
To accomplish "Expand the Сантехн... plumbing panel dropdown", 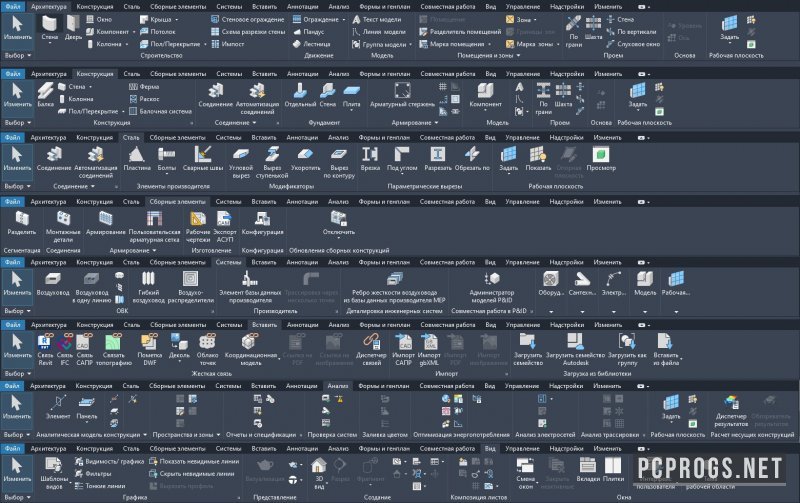I will click(582, 311).
